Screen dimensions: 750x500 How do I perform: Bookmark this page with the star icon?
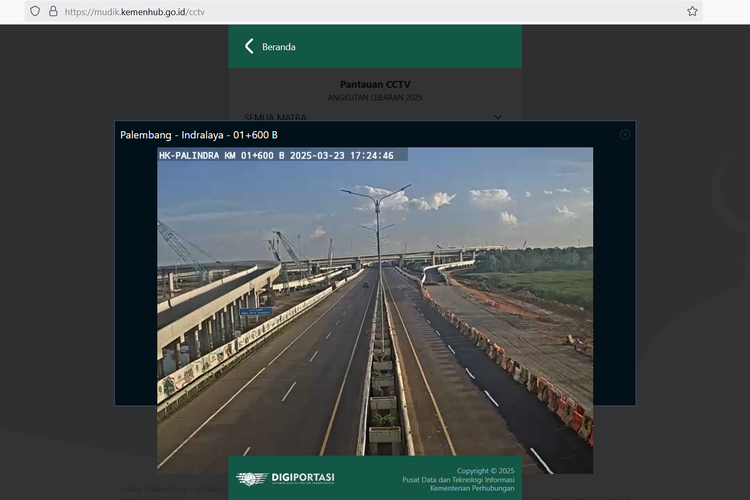coord(692,11)
